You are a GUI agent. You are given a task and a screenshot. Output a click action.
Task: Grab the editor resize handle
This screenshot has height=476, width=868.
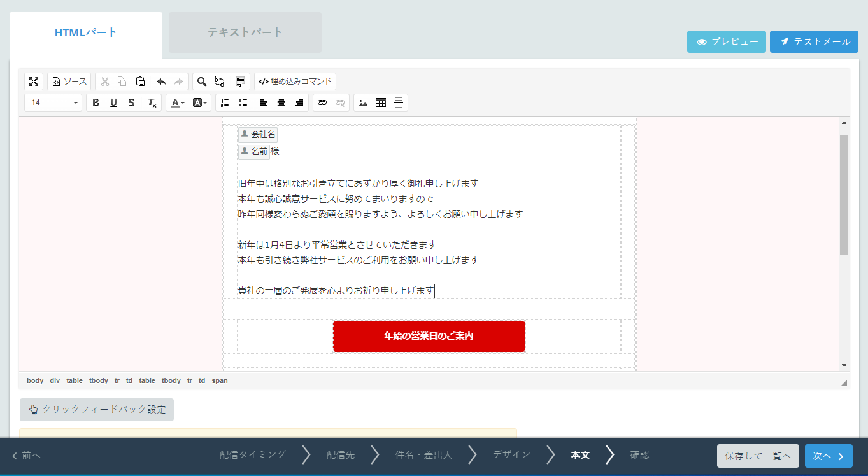pos(844,383)
